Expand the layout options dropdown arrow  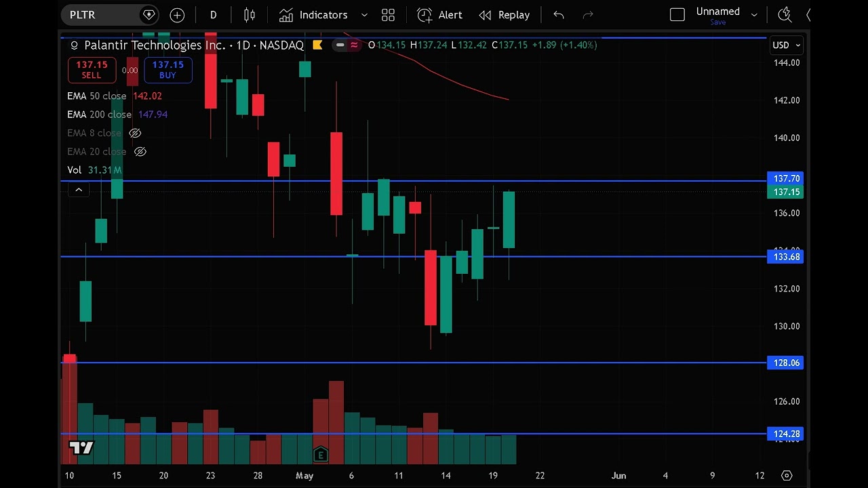click(754, 15)
